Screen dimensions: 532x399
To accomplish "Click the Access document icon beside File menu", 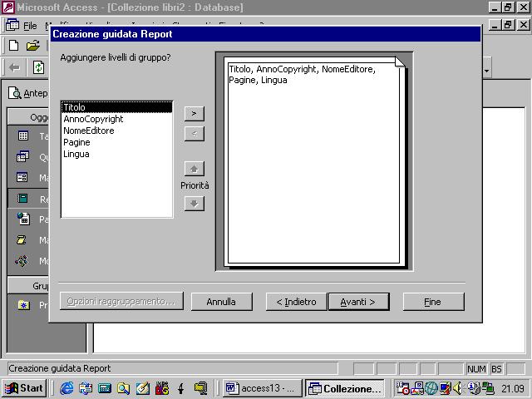I will [x=12, y=25].
